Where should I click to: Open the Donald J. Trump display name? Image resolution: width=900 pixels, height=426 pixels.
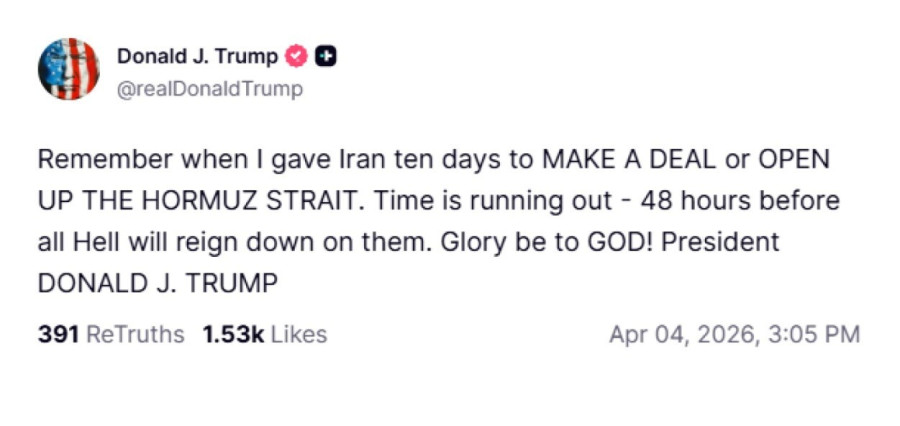tap(198, 56)
